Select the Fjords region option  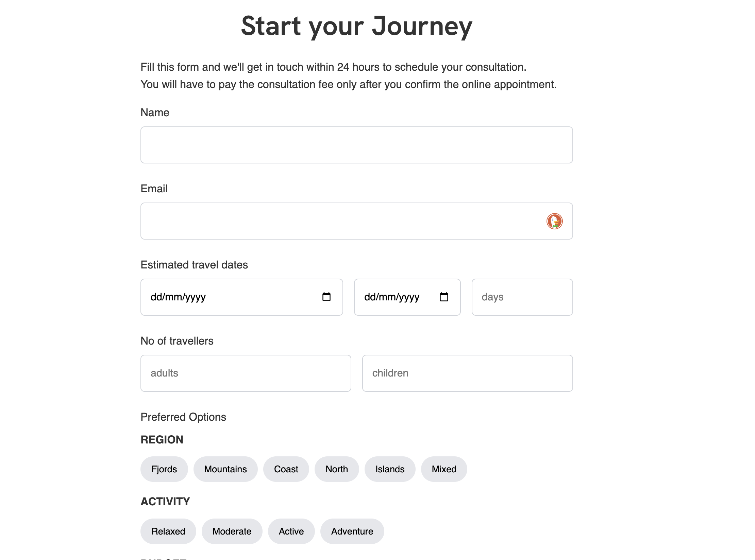(x=164, y=469)
